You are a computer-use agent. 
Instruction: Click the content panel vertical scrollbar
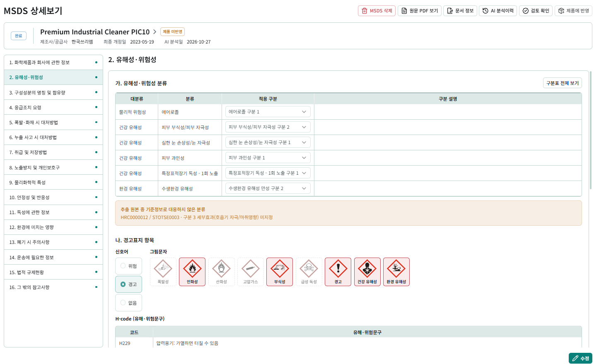(x=591, y=130)
